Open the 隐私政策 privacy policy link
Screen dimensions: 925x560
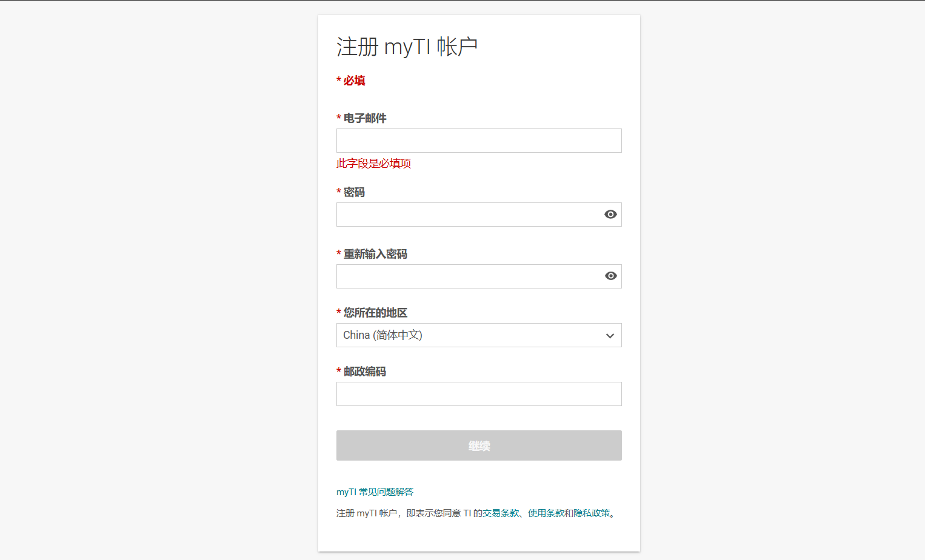[592, 513]
